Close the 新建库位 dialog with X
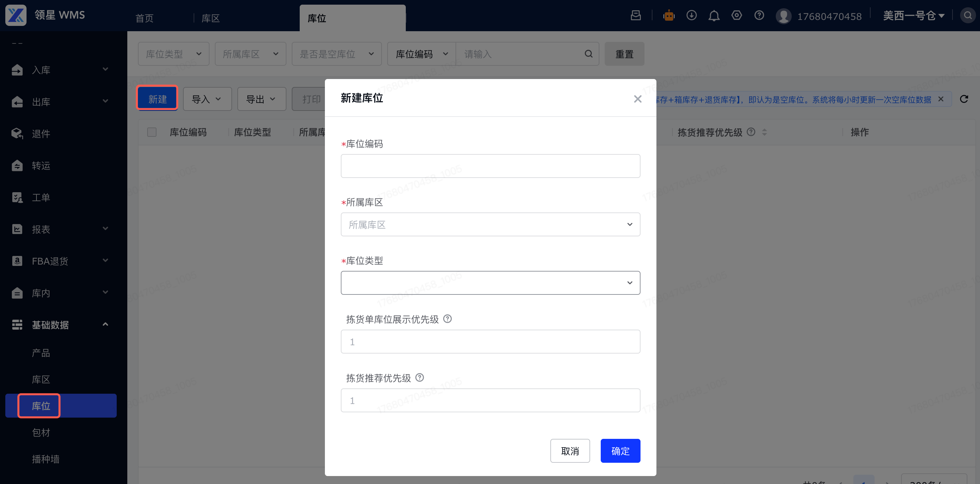Screen dimensions: 980x484 (x=638, y=99)
